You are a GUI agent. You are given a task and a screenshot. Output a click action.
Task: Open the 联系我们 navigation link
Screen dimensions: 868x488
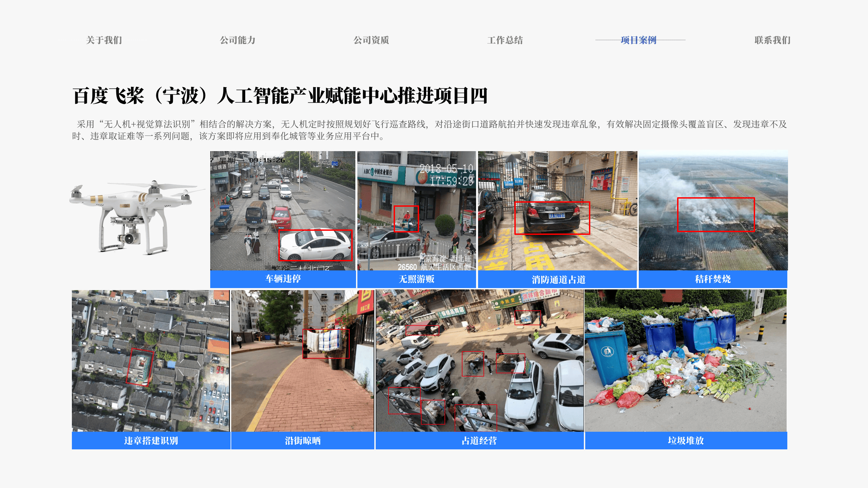tap(772, 40)
